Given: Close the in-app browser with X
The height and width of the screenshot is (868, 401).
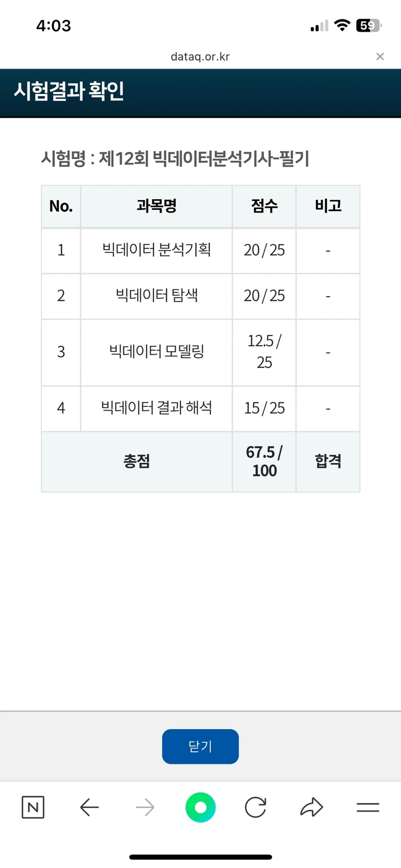Looking at the screenshot, I should pyautogui.click(x=380, y=56).
